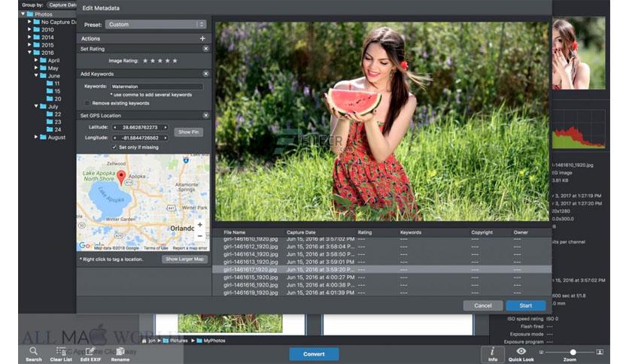Viewport: 629px width, 364px height.
Task: Expand the 2010 folder
Action: point(29,29)
